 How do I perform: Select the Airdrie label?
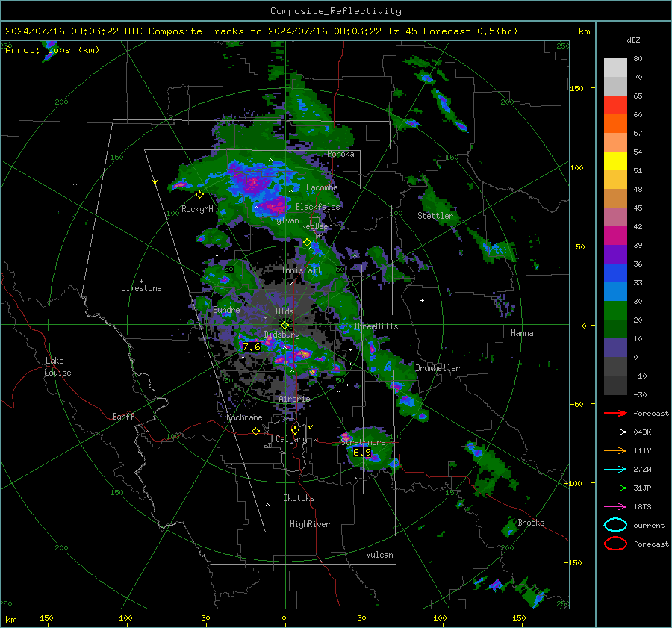click(294, 399)
